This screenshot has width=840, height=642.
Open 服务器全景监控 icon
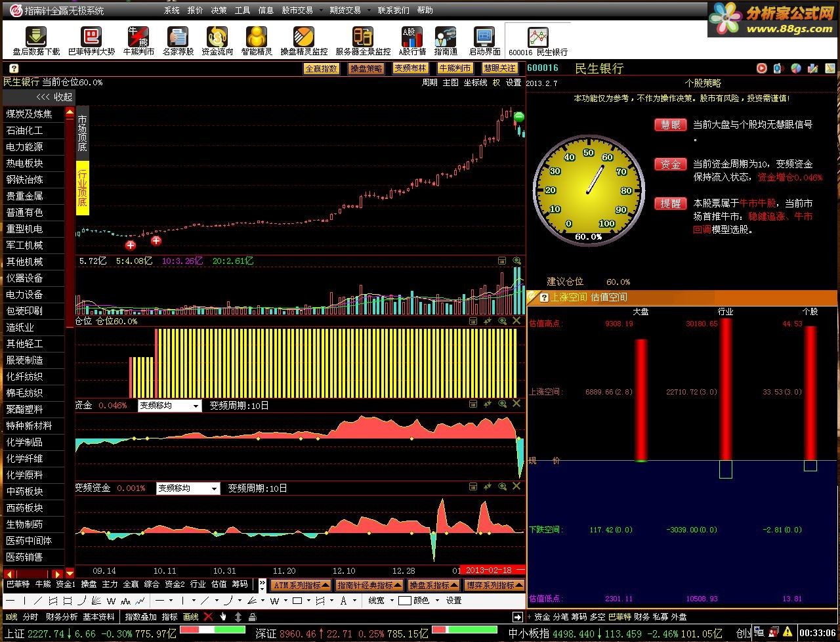[363, 41]
